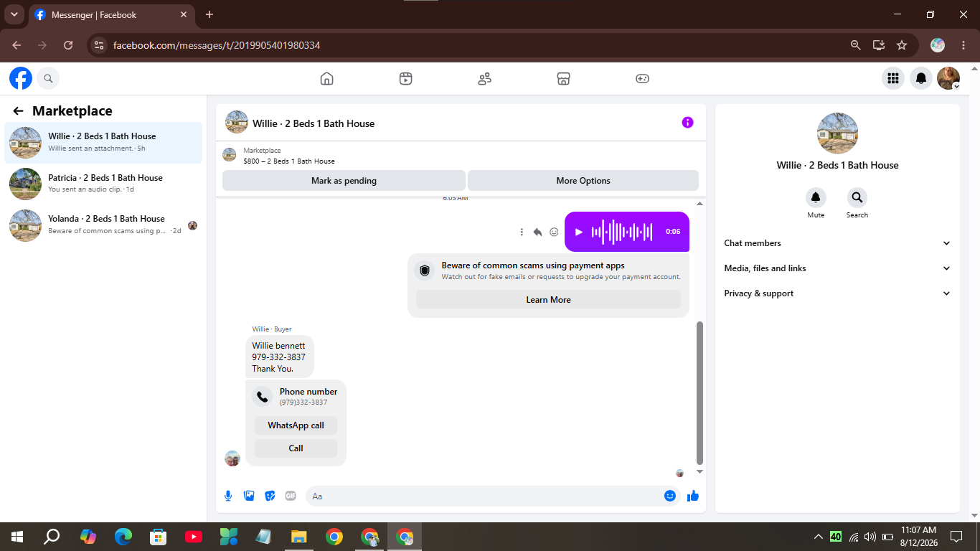The image size is (980, 551).
Task: Choose a GIF icon
Action: [291, 496]
